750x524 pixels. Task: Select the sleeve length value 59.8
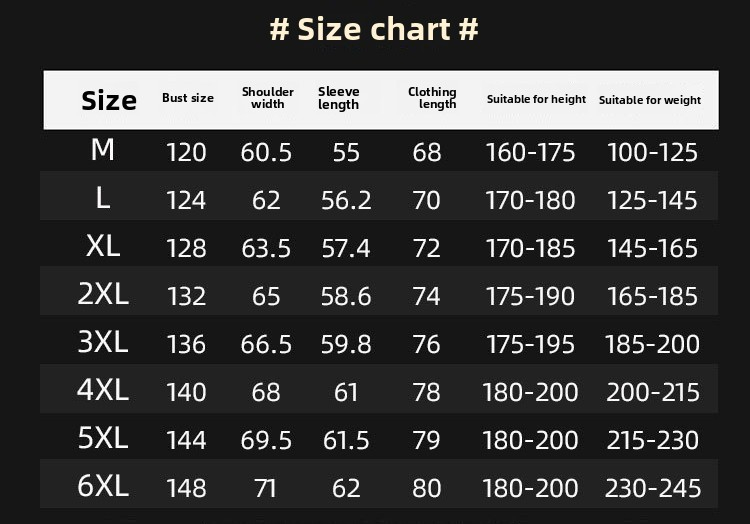click(x=346, y=344)
